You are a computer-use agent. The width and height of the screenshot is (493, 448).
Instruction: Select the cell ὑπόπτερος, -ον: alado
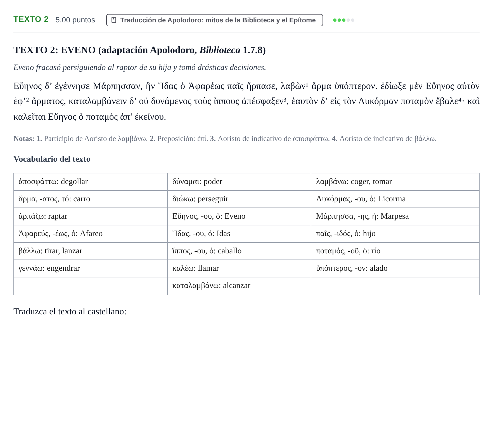(395, 268)
